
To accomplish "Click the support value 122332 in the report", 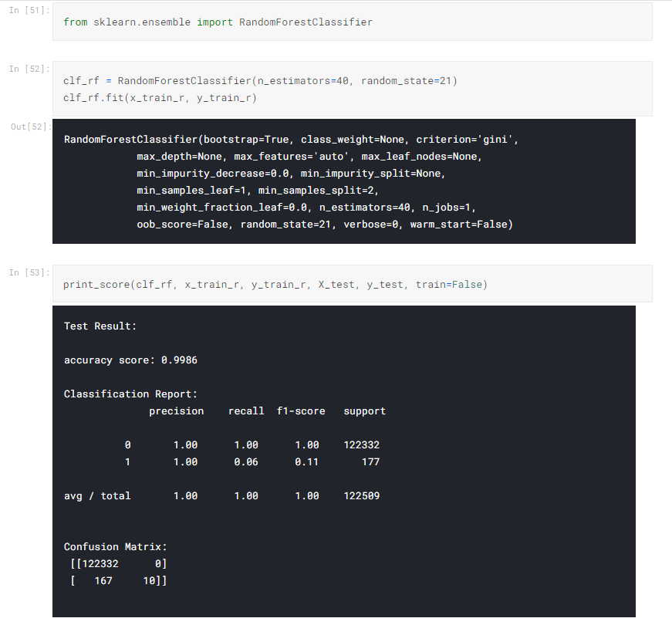I will click(362, 445).
